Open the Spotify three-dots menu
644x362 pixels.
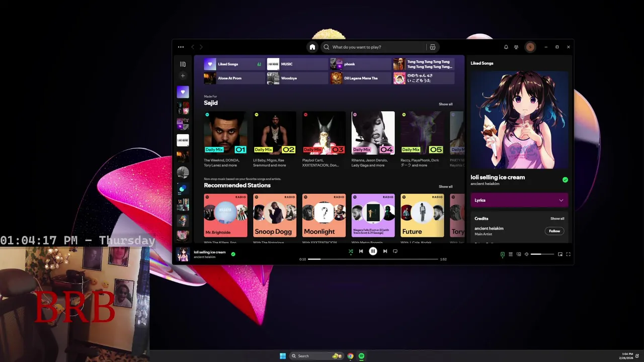pos(181,47)
